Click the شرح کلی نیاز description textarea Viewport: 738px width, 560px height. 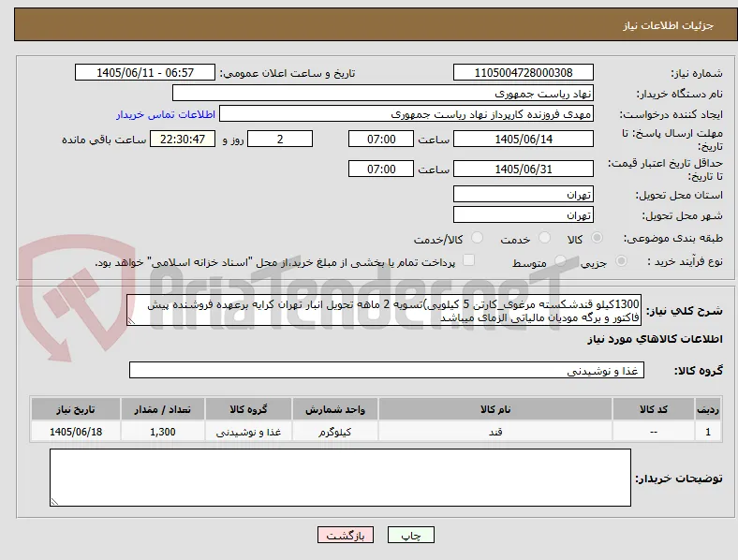pyautogui.click(x=384, y=310)
